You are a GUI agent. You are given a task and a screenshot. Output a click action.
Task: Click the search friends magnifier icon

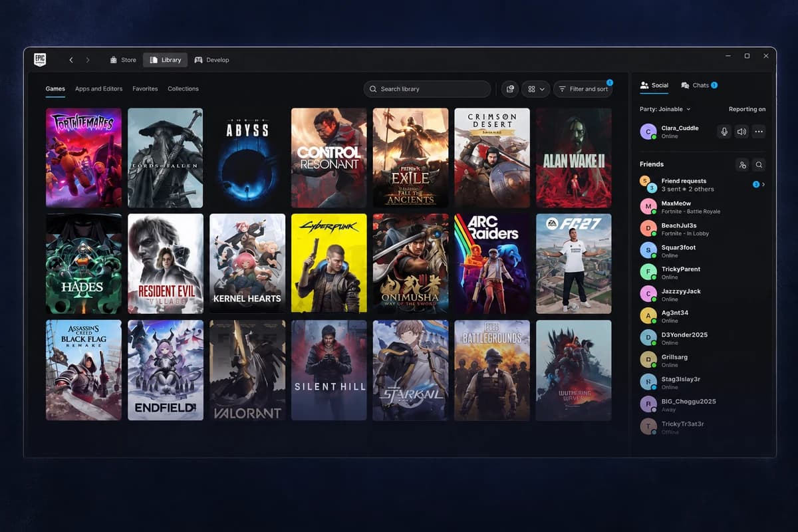pyautogui.click(x=759, y=164)
